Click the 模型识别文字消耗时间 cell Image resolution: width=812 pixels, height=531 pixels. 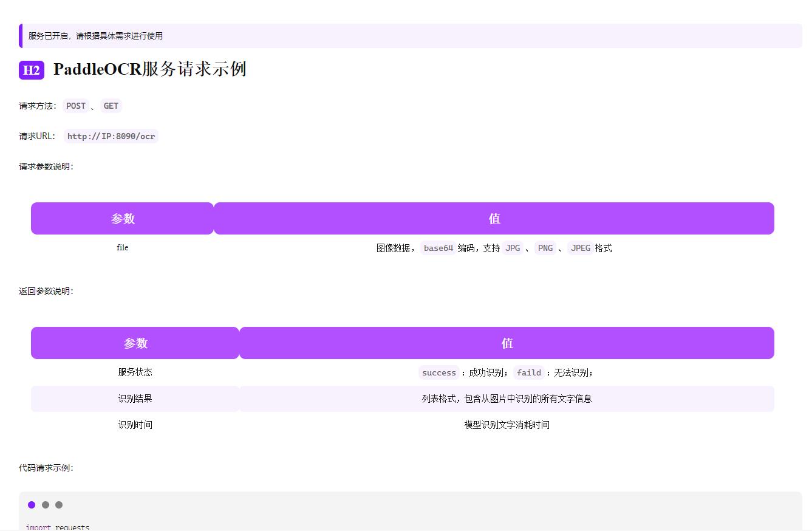click(x=507, y=425)
